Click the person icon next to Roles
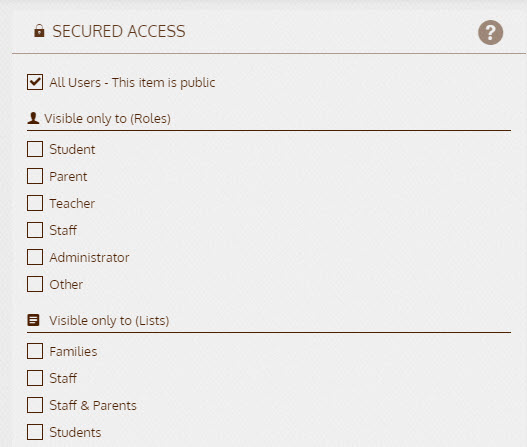 [33, 118]
